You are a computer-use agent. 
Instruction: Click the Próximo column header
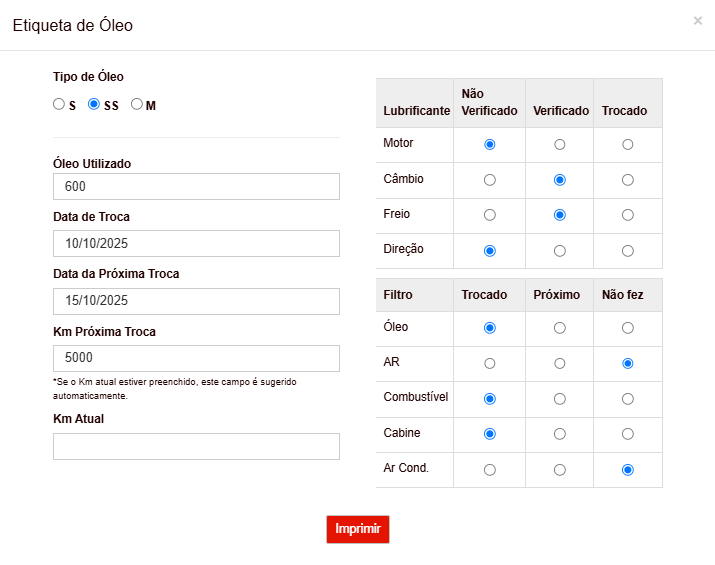[556, 295]
